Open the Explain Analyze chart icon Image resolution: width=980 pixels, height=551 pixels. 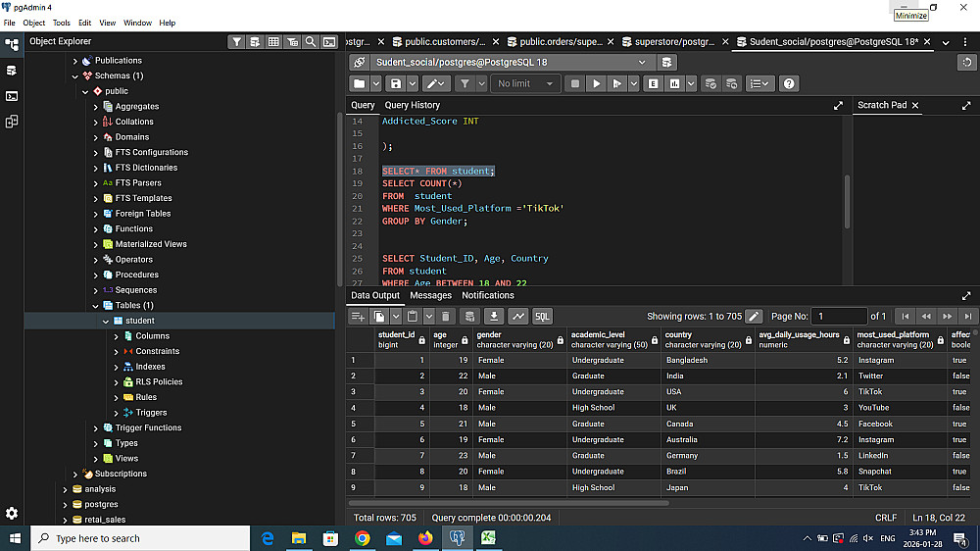coord(674,84)
